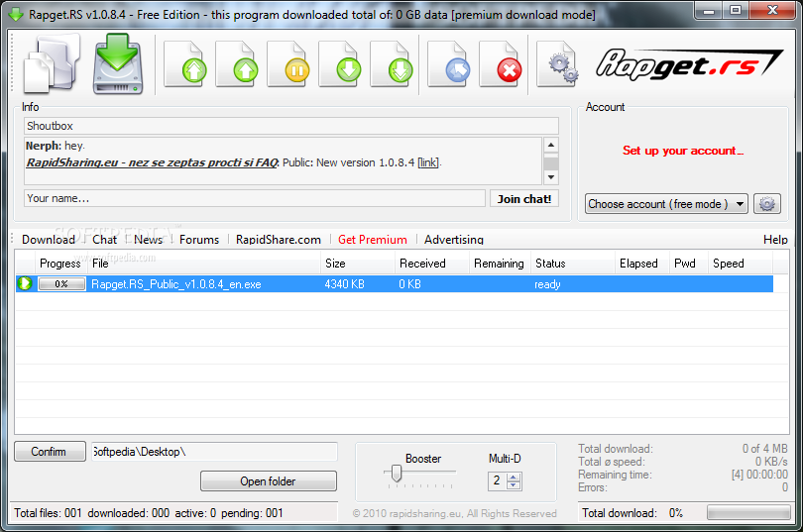
Task: Click the Confirm button
Action: [50, 451]
